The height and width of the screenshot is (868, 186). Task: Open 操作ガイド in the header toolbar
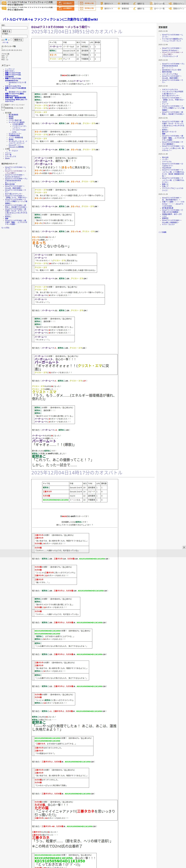pyautogui.click(x=106, y=4)
